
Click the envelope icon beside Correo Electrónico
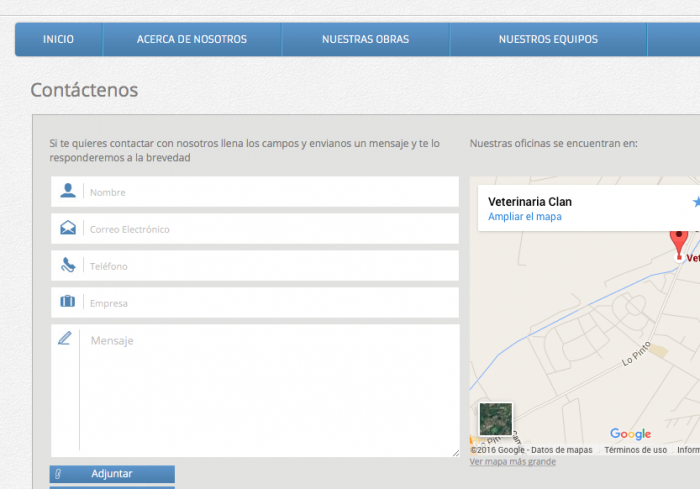tap(67, 228)
